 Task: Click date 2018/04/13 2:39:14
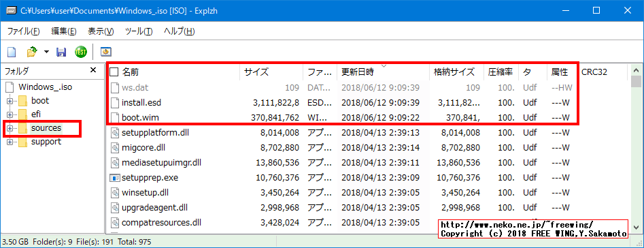(380, 147)
